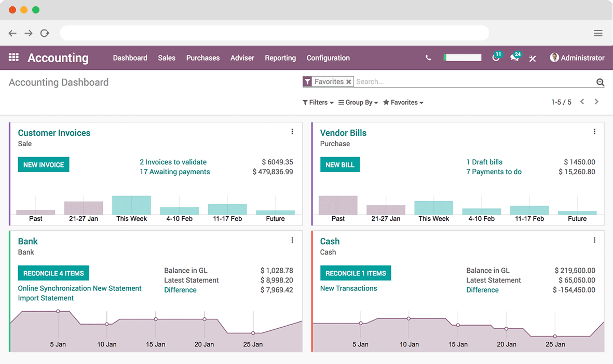The width and height of the screenshot is (613, 364).
Task: Open the Purchases menu
Action: point(203,58)
